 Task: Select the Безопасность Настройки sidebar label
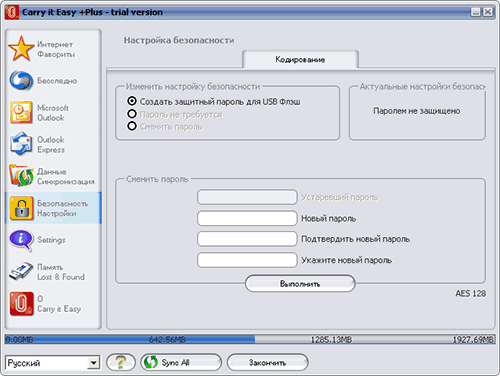[x=62, y=208]
